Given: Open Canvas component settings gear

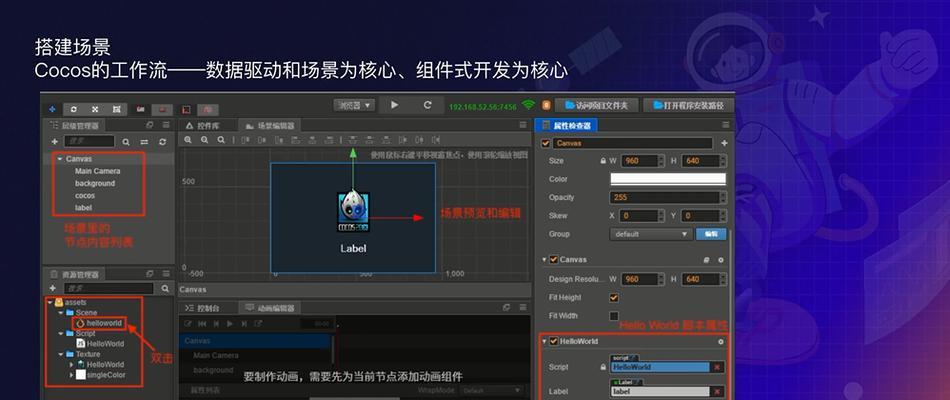Looking at the screenshot, I should (720, 259).
